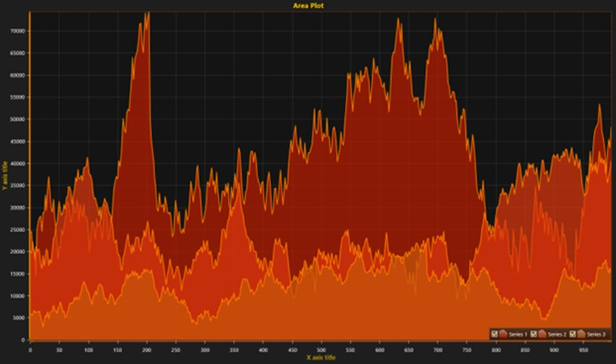Viewport: 616px width, 364px height.
Task: Click the Series 2 legend area icon
Action: click(x=542, y=334)
